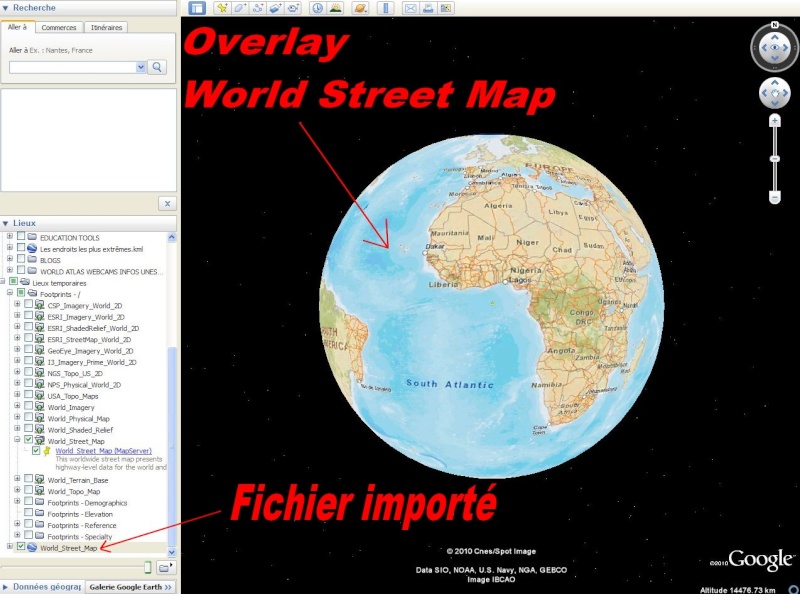Expand the GeoEye_Imagery_World_2D node
This screenshot has height=594, width=800.
pyautogui.click(x=17, y=350)
